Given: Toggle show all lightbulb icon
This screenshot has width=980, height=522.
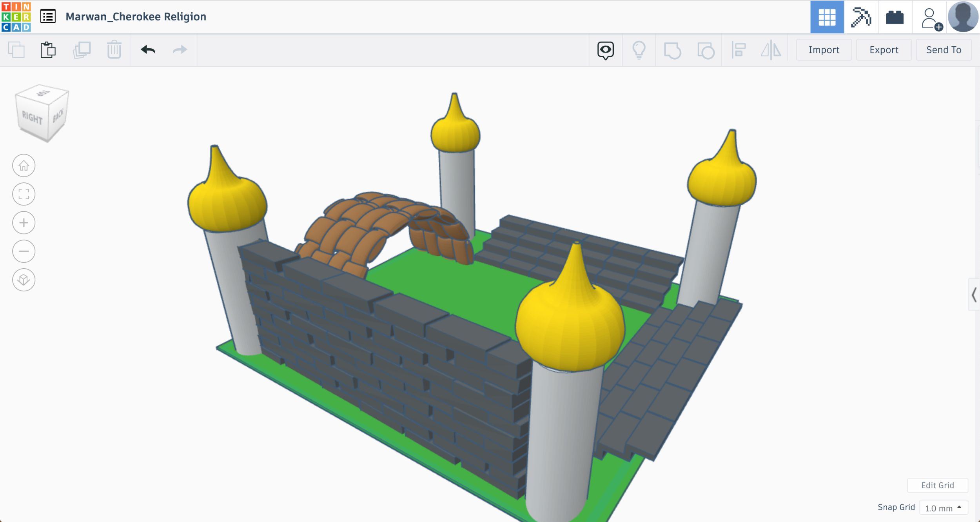Looking at the screenshot, I should click(x=639, y=50).
